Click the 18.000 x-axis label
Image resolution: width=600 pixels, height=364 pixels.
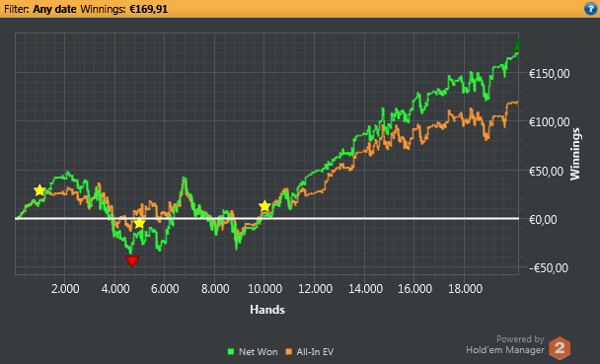click(465, 288)
